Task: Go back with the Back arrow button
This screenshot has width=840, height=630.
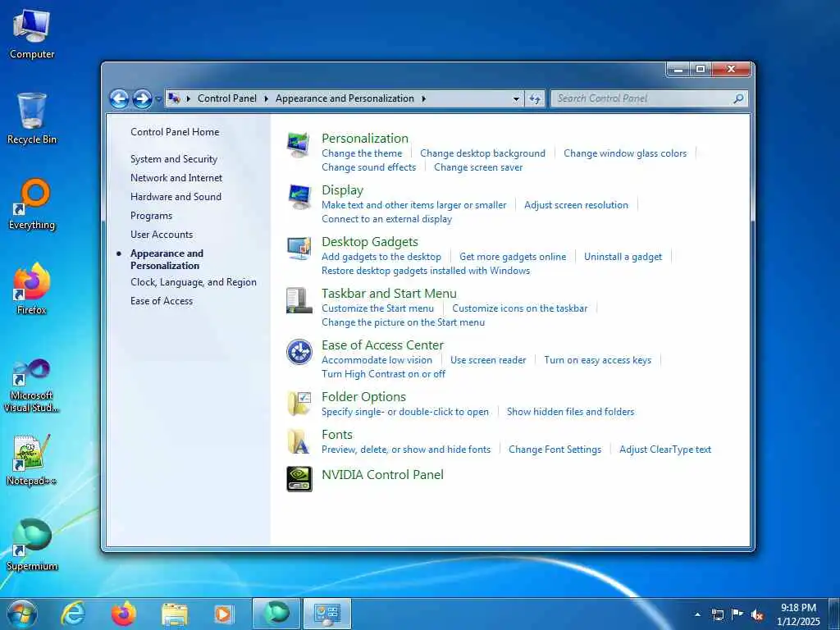Action: 119,98
